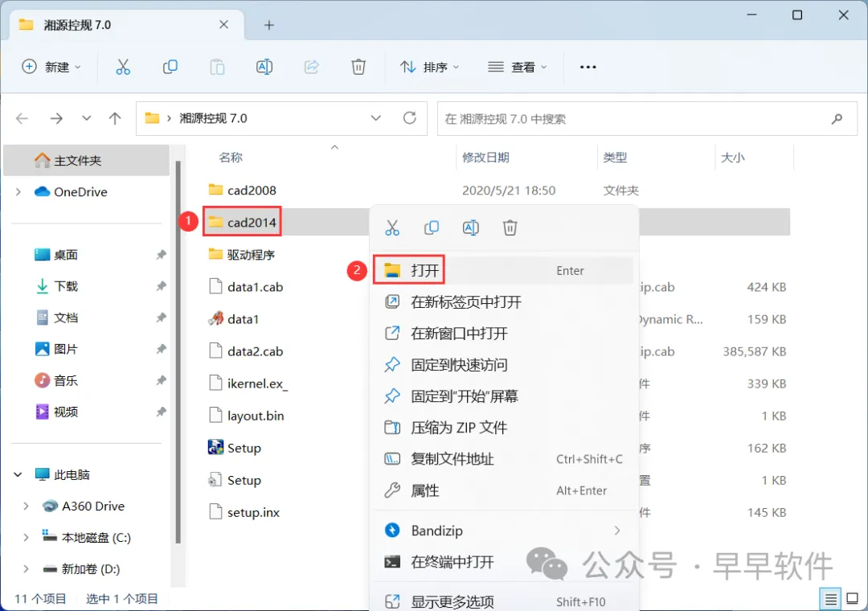Switch to details view in status bar
The height and width of the screenshot is (611, 868).
(x=830, y=599)
